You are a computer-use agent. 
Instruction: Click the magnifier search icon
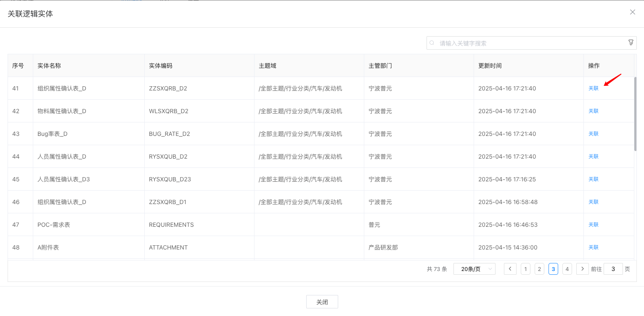(432, 43)
